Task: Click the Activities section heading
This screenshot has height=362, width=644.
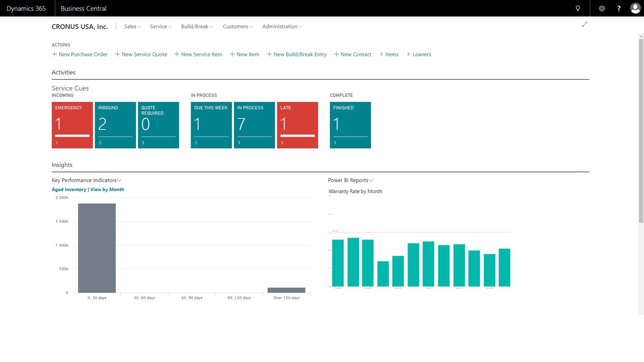Action: (64, 72)
